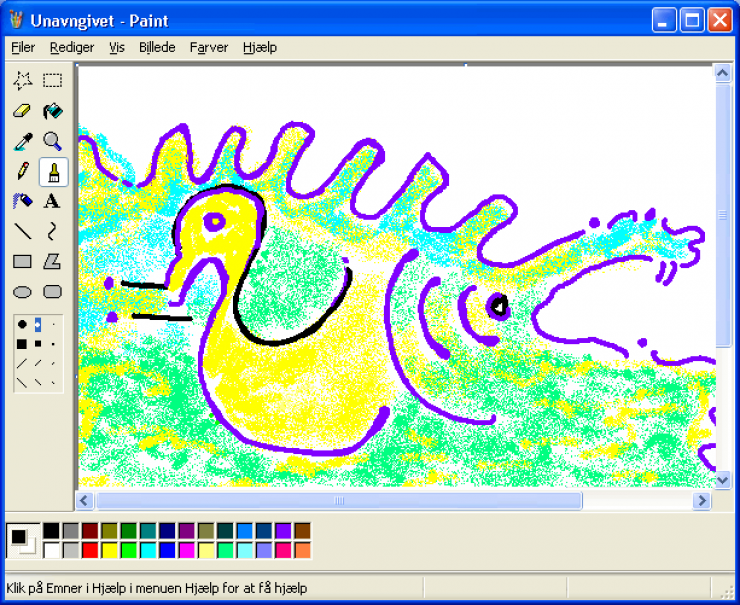Pick the straight Line tool
Image resolution: width=740 pixels, height=605 pixels.
coord(22,232)
